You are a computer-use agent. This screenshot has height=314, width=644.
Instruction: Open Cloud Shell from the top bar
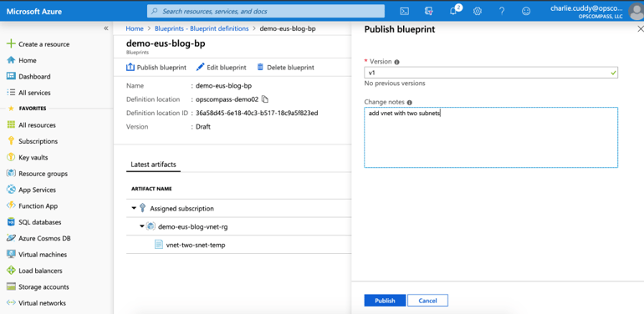click(x=404, y=12)
